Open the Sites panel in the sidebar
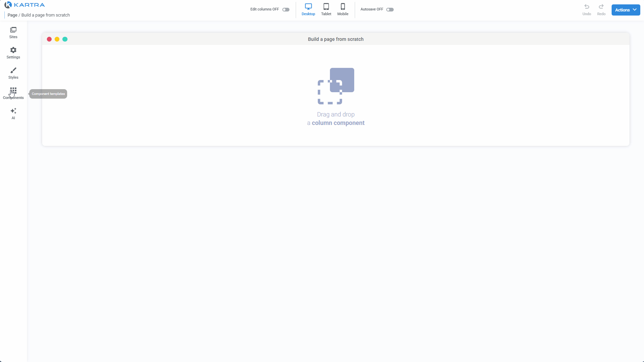 coord(13,33)
